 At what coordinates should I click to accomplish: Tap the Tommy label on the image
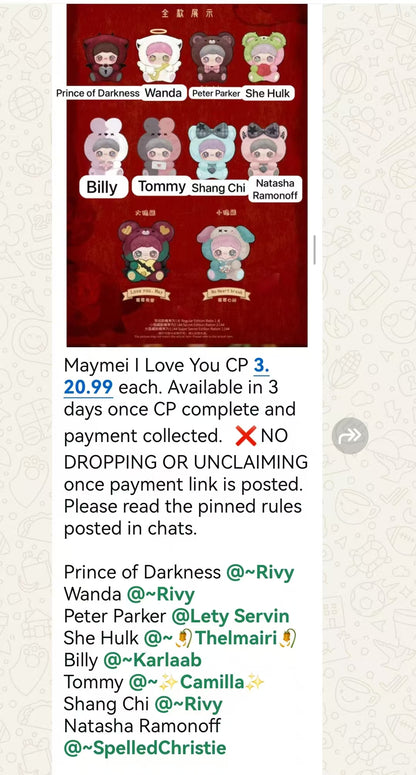(x=162, y=186)
